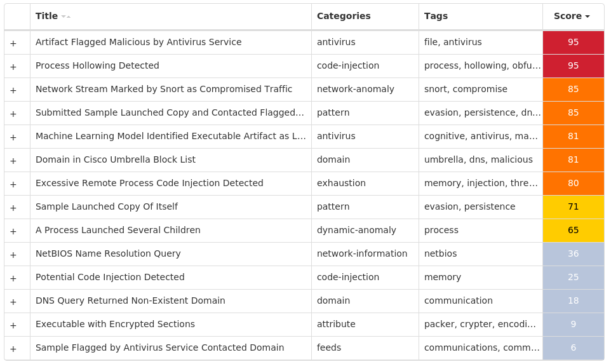Click the red 95 score cell for Process Hollowing
The width and height of the screenshot is (611, 364).
click(573, 65)
